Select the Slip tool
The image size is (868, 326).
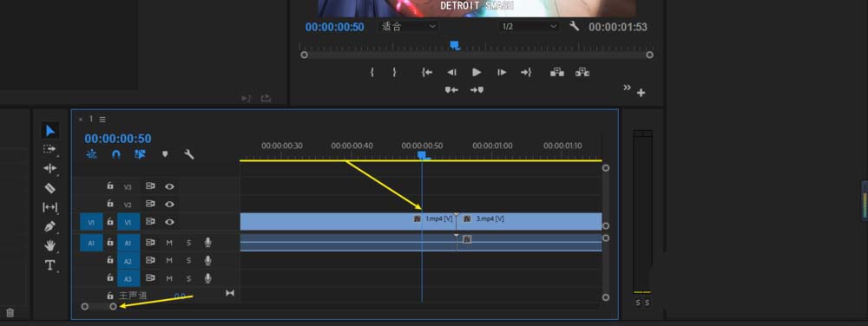click(x=49, y=207)
